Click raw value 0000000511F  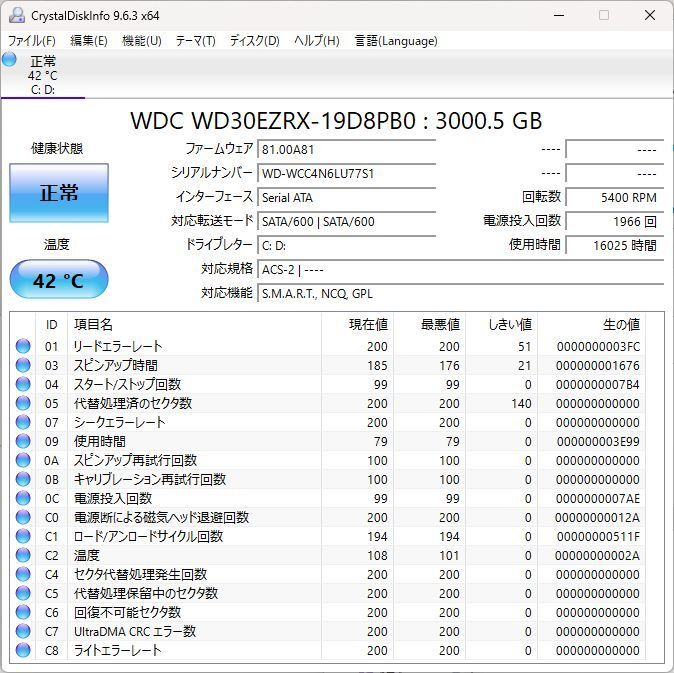[598, 537]
